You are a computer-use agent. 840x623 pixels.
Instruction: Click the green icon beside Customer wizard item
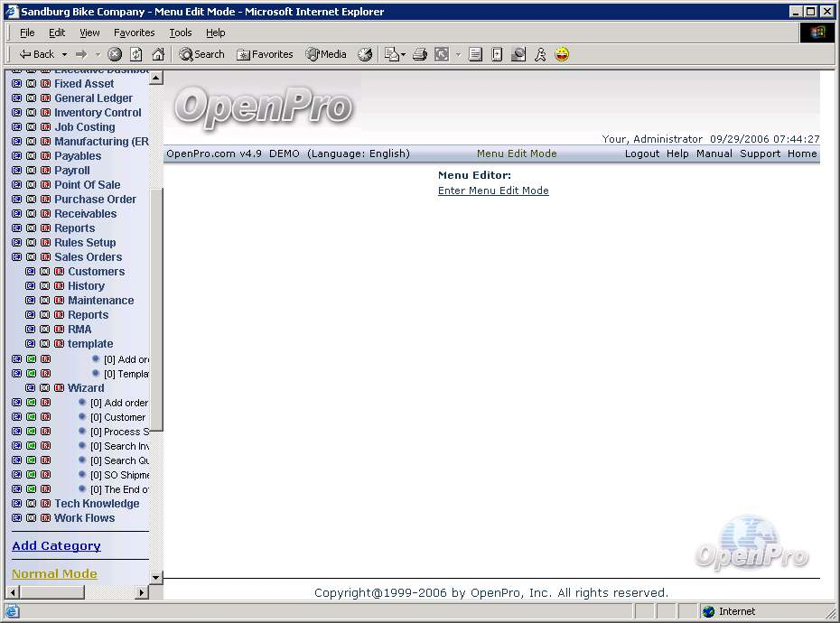31,417
